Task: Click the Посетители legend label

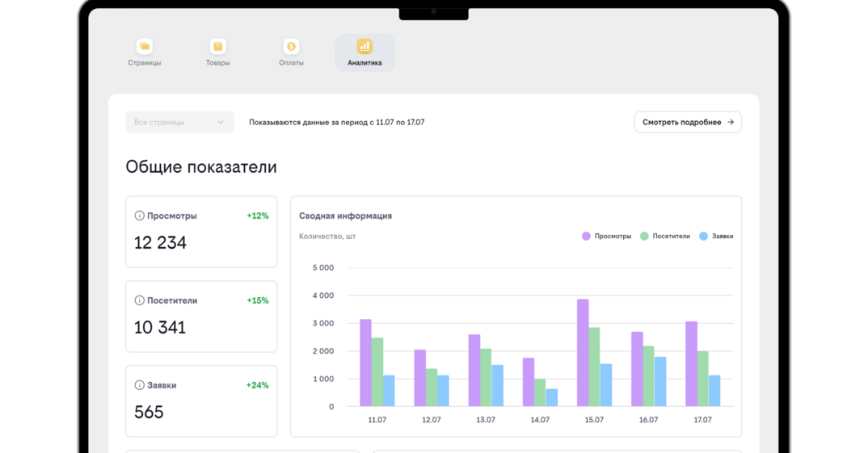Action: coord(671,236)
